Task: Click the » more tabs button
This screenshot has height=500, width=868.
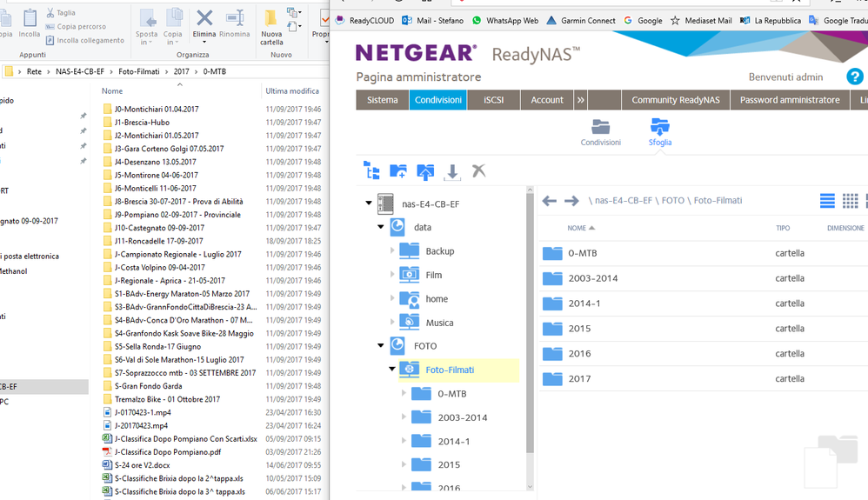Action: tap(580, 100)
